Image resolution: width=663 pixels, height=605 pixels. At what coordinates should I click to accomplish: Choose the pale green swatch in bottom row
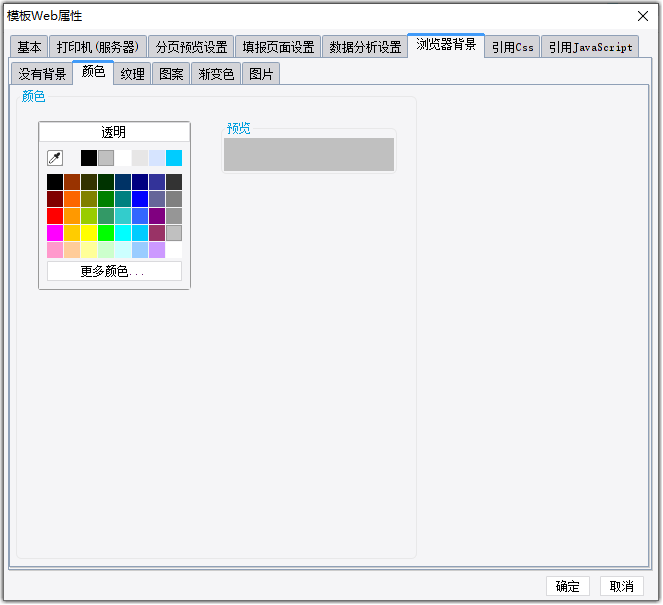[106, 250]
